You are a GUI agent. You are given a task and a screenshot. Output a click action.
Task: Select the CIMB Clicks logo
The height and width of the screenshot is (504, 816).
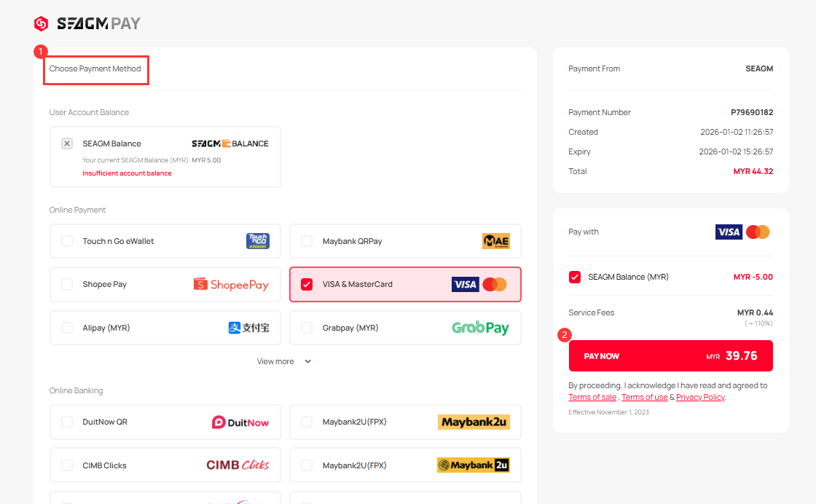[238, 465]
